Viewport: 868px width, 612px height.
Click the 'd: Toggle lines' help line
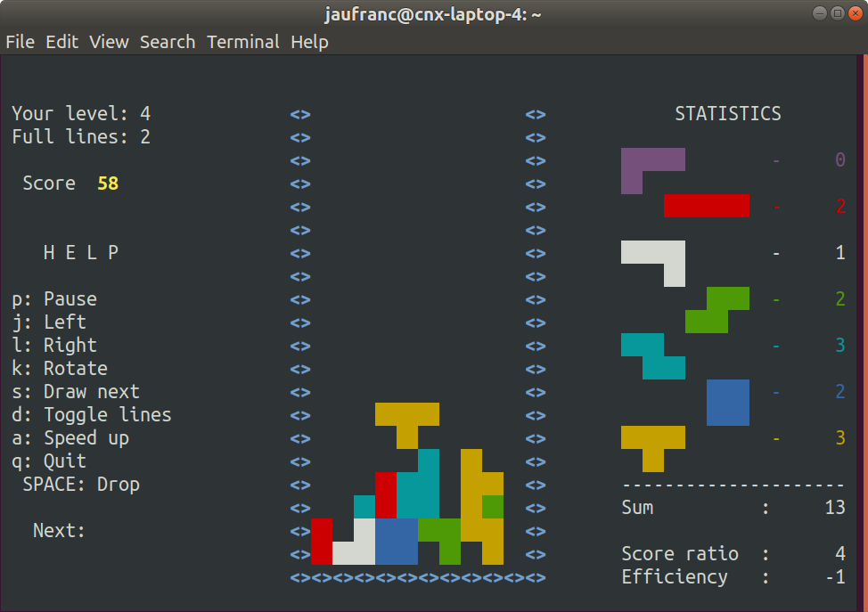coord(92,415)
